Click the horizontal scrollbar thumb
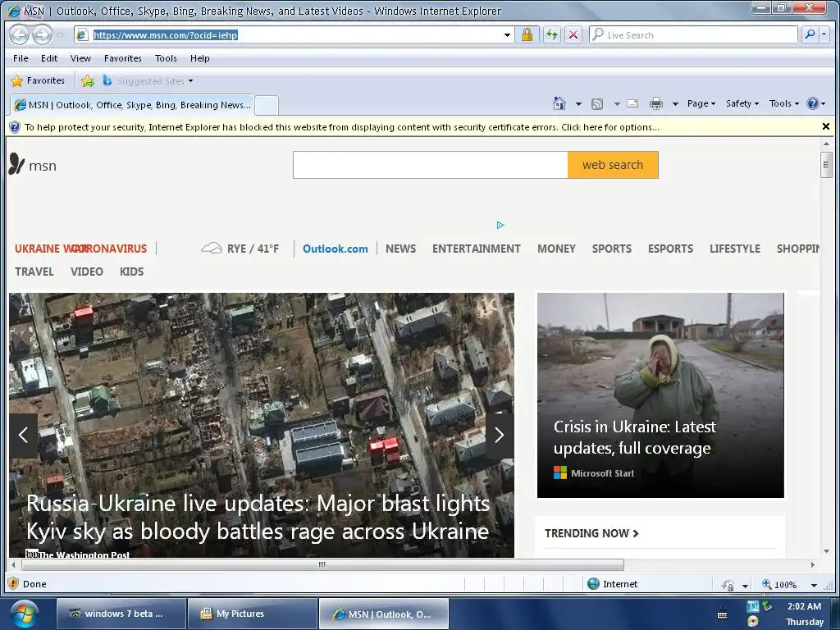This screenshot has height=630, width=840. point(322,564)
